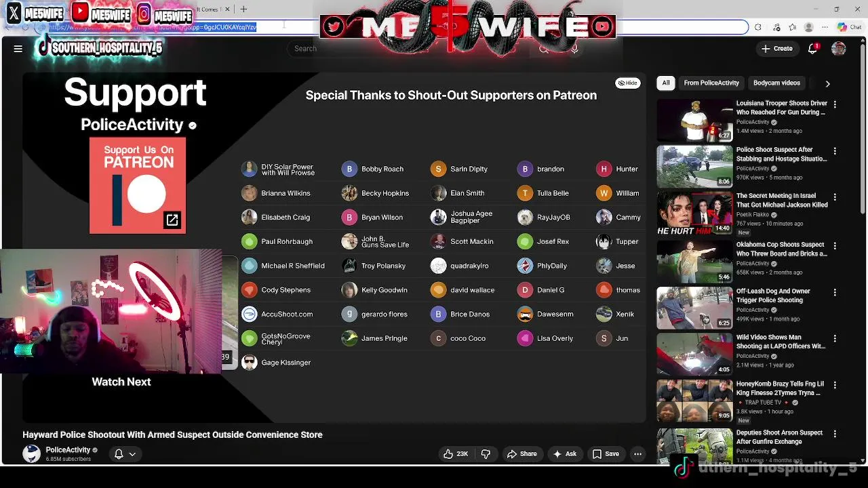Open the notifications bell with red badge
This screenshot has width=868, height=488.
click(812, 49)
